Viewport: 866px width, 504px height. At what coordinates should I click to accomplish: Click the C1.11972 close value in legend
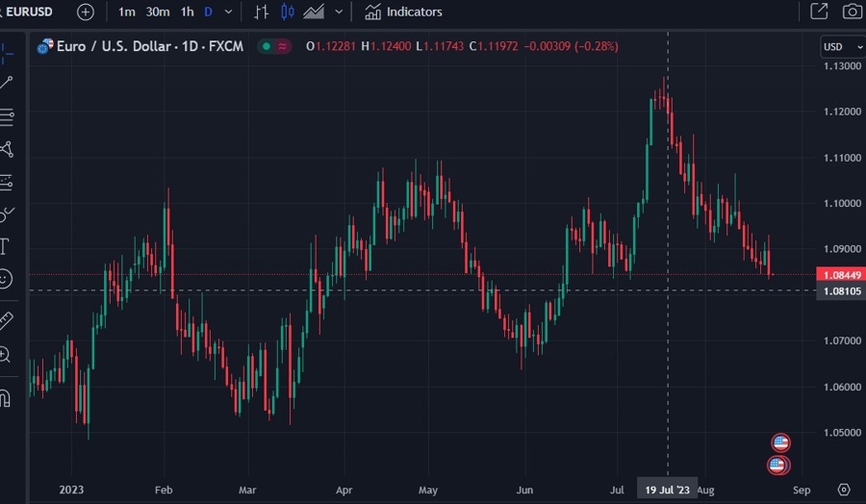[494, 46]
